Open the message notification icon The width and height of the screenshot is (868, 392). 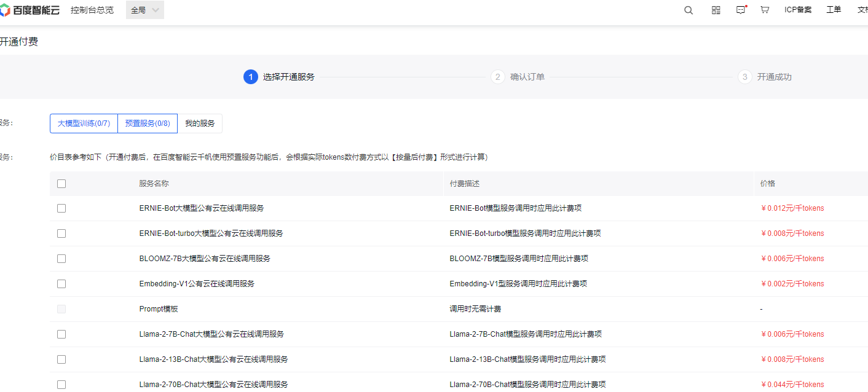pyautogui.click(x=741, y=10)
